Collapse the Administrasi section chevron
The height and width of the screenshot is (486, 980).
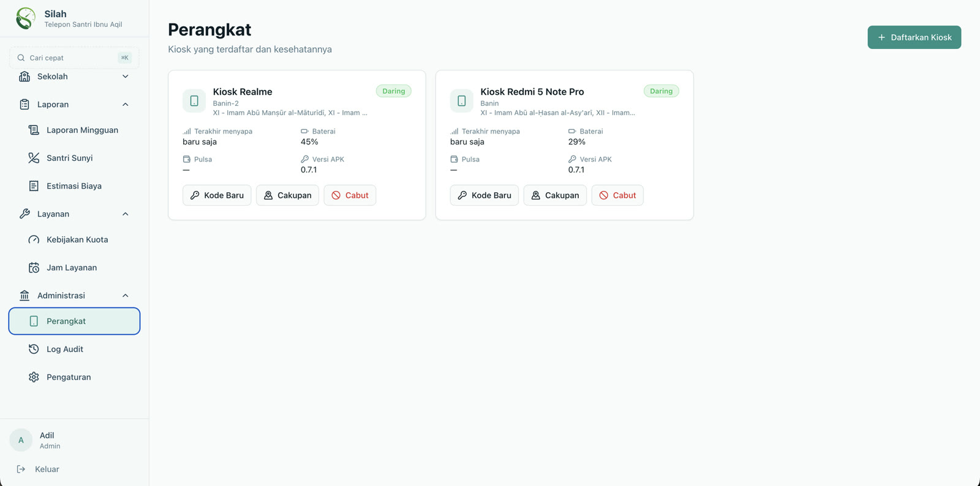coord(126,296)
